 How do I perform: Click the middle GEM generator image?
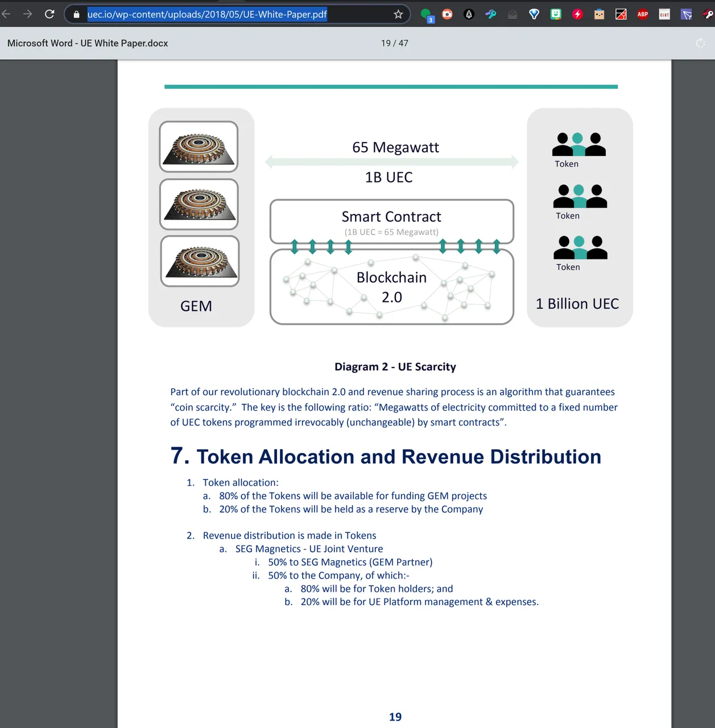[199, 204]
